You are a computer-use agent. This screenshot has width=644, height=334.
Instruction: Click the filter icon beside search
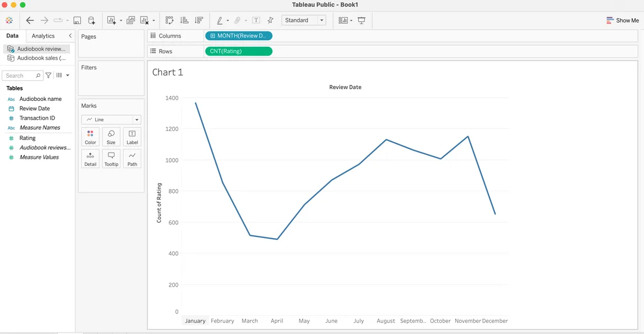(x=48, y=76)
